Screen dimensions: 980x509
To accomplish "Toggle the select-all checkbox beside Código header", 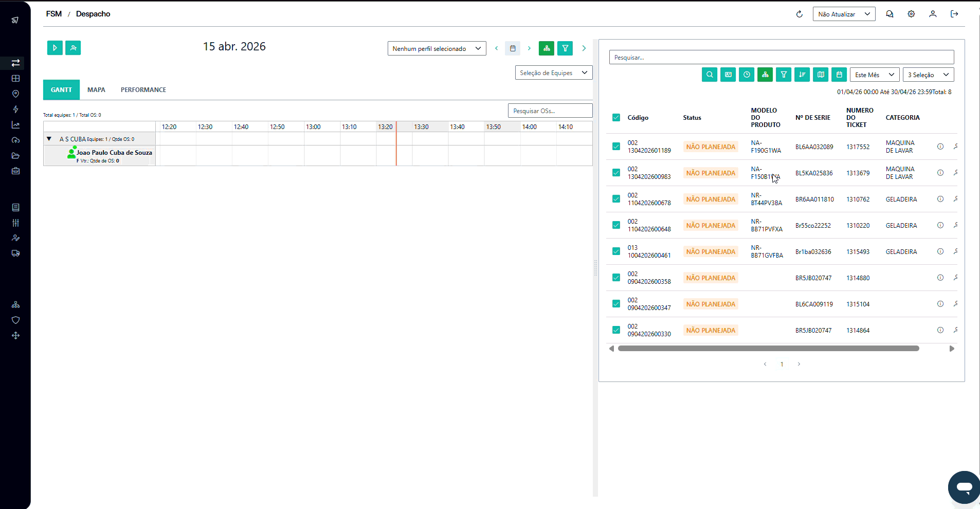I will 616,118.
